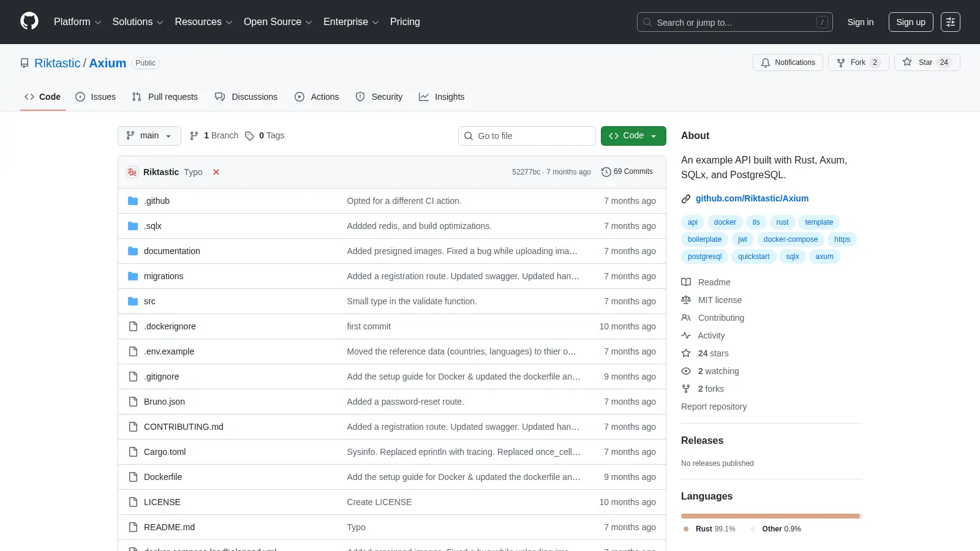Expand the Open Source menu
The image size is (980, 551).
pos(278,22)
